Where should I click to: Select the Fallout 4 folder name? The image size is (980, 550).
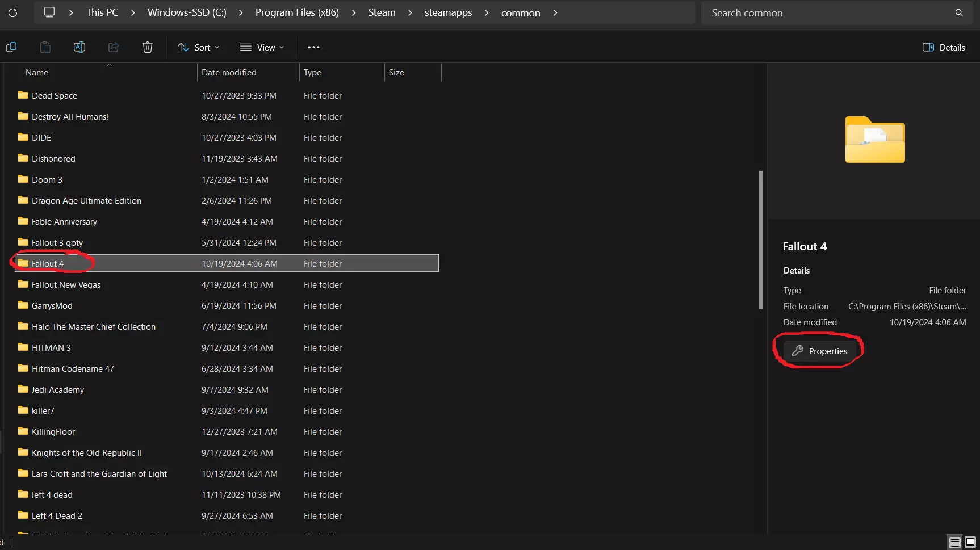tap(48, 263)
